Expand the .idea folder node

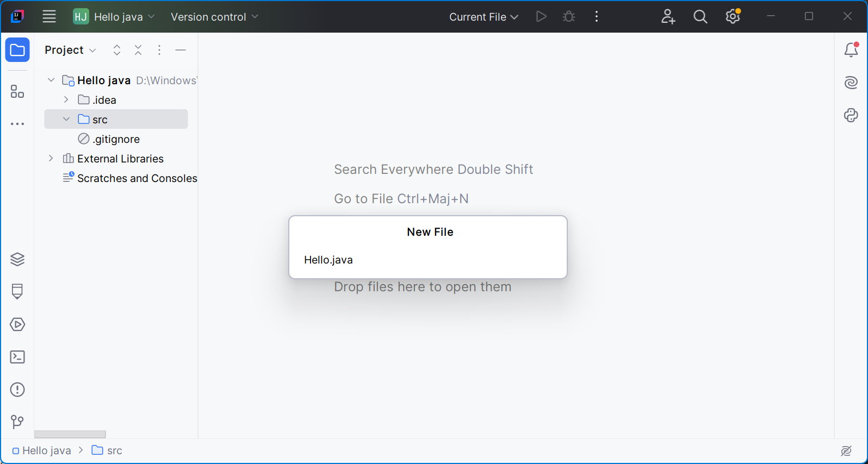point(66,99)
